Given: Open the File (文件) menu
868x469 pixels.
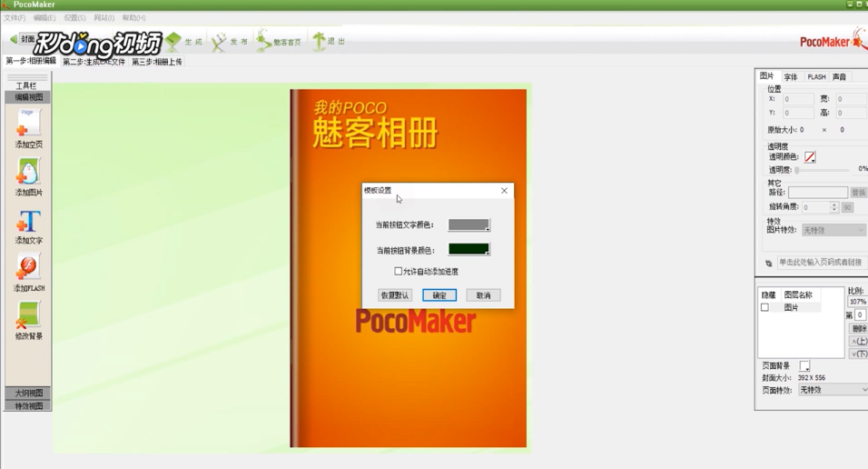Looking at the screenshot, I should click(x=15, y=18).
